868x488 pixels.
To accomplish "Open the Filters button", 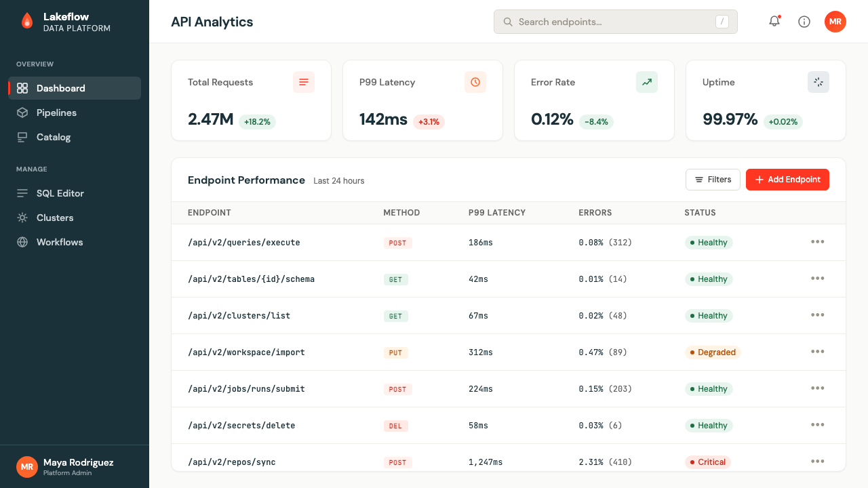I will (713, 180).
